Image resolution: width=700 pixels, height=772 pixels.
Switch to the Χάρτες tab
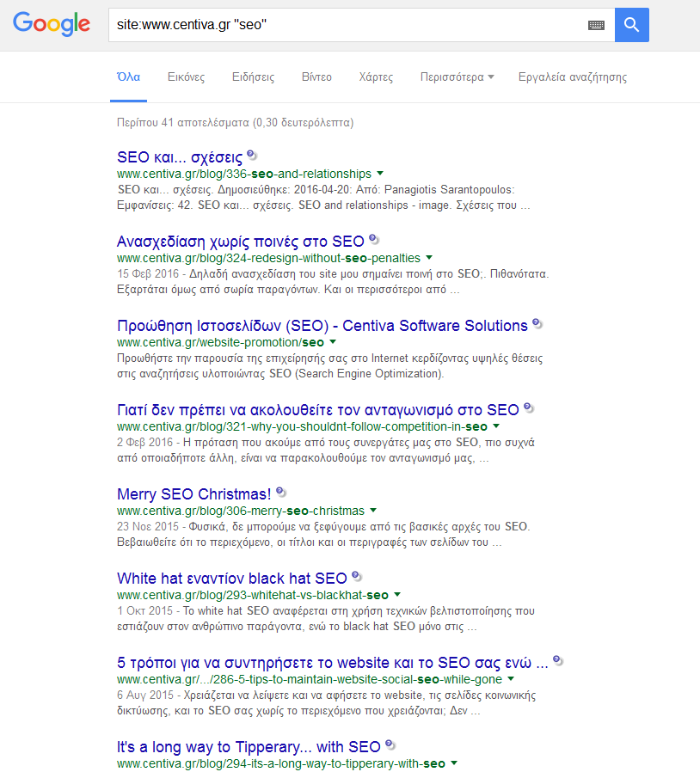[x=376, y=77]
